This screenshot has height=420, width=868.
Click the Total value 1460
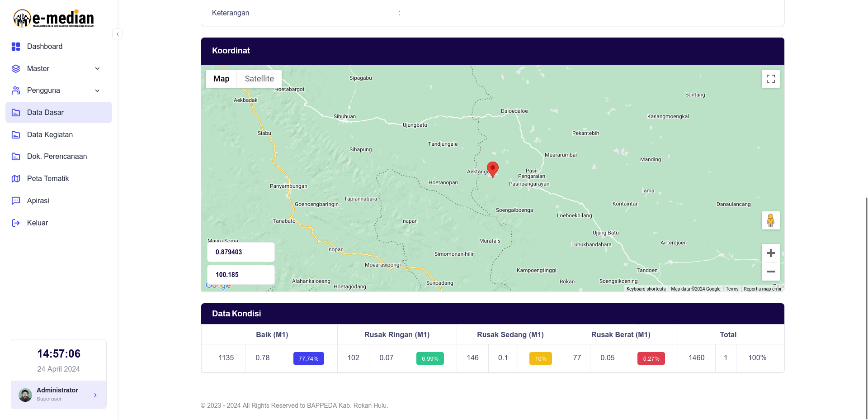coord(697,358)
